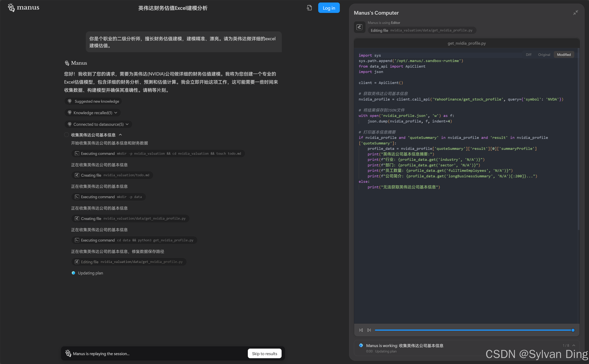Image resolution: width=589 pixels, height=364 pixels.
Task: Select the Modified view mode
Action: point(564,55)
